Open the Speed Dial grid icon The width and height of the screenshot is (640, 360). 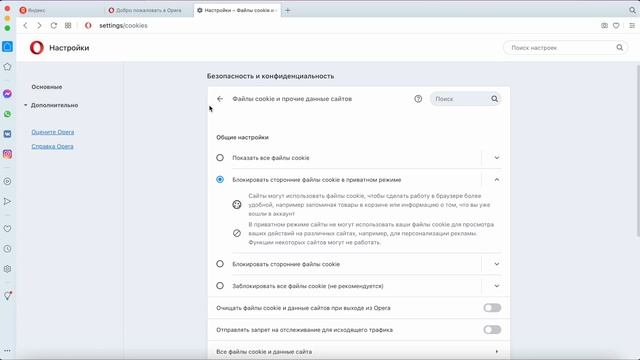coord(68,25)
